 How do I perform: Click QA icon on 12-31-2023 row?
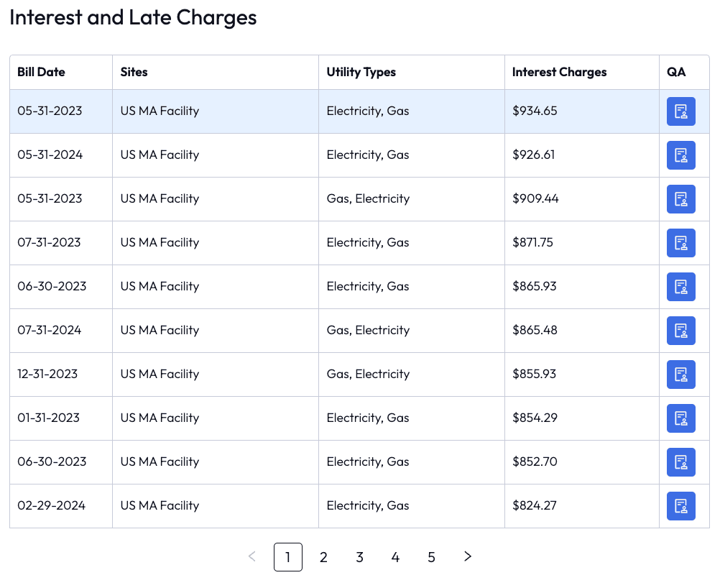point(681,374)
